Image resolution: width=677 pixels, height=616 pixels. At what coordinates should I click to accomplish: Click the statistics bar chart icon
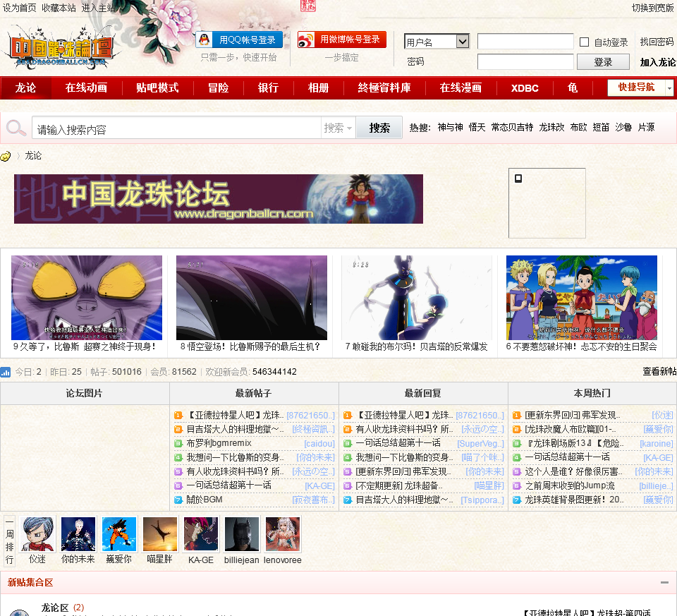pyautogui.click(x=6, y=372)
